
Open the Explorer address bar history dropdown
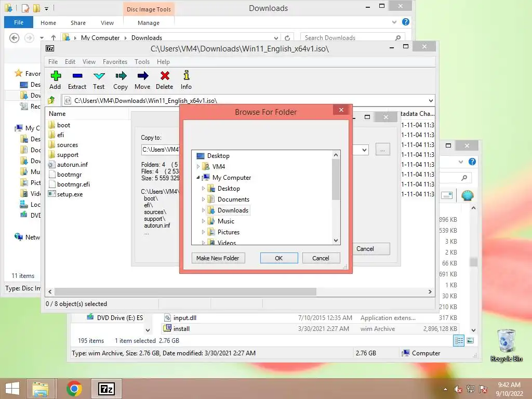click(x=276, y=38)
